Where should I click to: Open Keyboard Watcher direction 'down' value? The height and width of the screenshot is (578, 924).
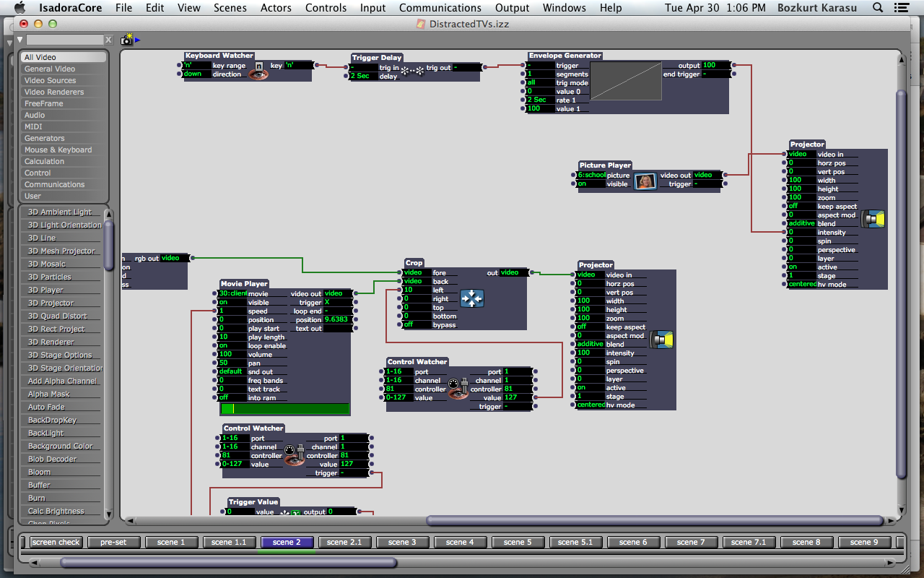tap(196, 74)
